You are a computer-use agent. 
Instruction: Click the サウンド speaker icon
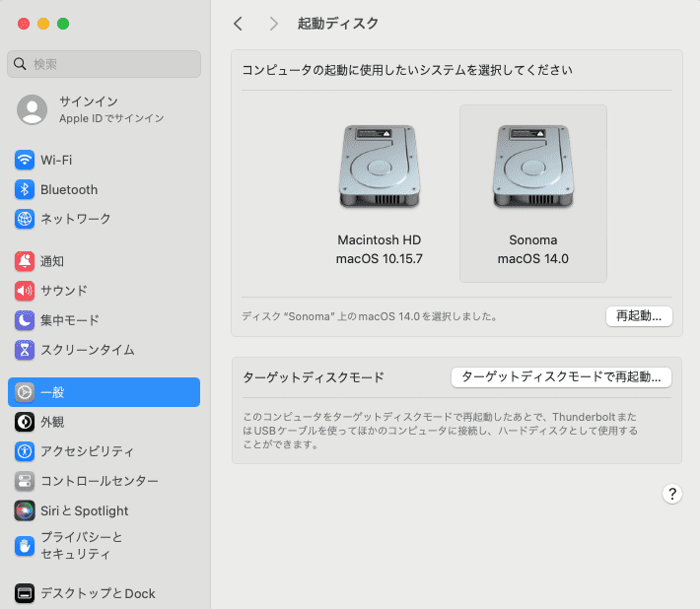click(x=25, y=291)
